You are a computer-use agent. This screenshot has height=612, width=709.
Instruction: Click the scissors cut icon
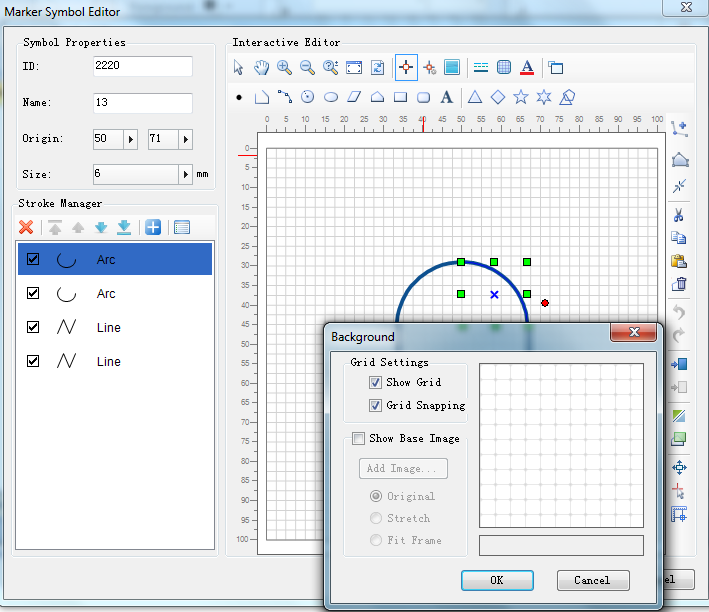pyautogui.click(x=679, y=214)
